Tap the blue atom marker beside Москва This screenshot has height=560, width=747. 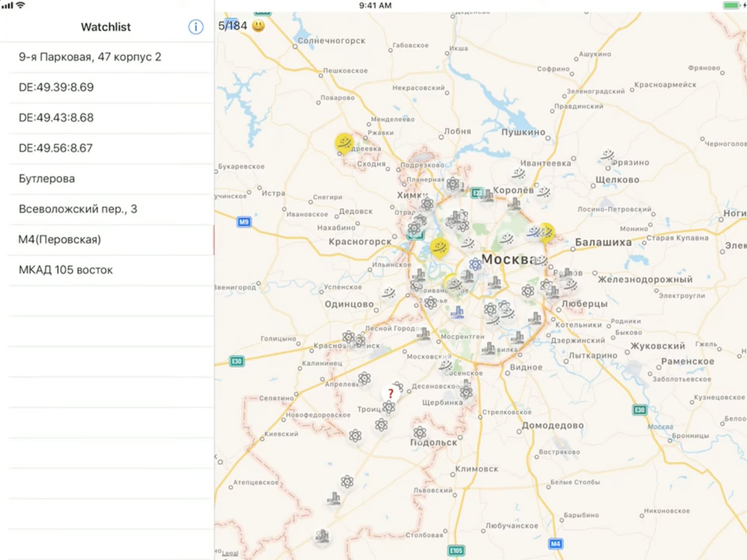(x=475, y=264)
